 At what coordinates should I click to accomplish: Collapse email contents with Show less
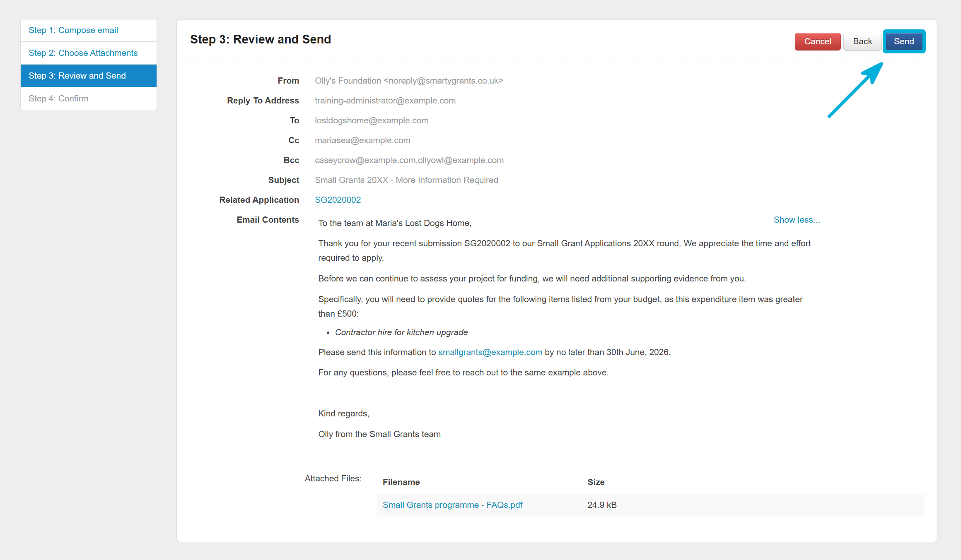point(797,220)
